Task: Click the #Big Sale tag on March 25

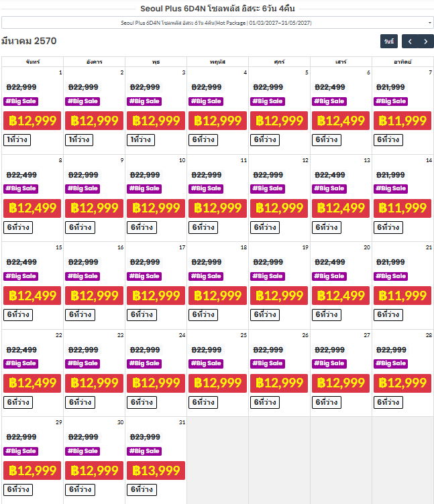Action: coord(205,363)
